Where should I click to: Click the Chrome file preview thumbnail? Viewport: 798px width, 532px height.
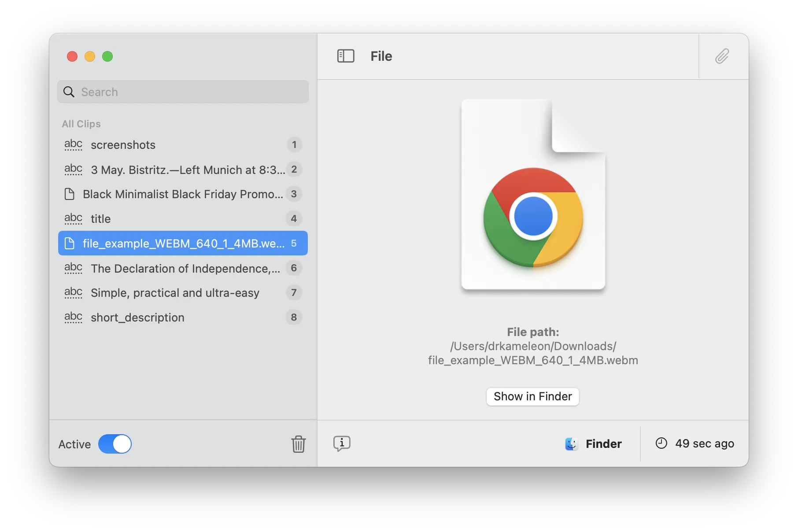point(533,195)
